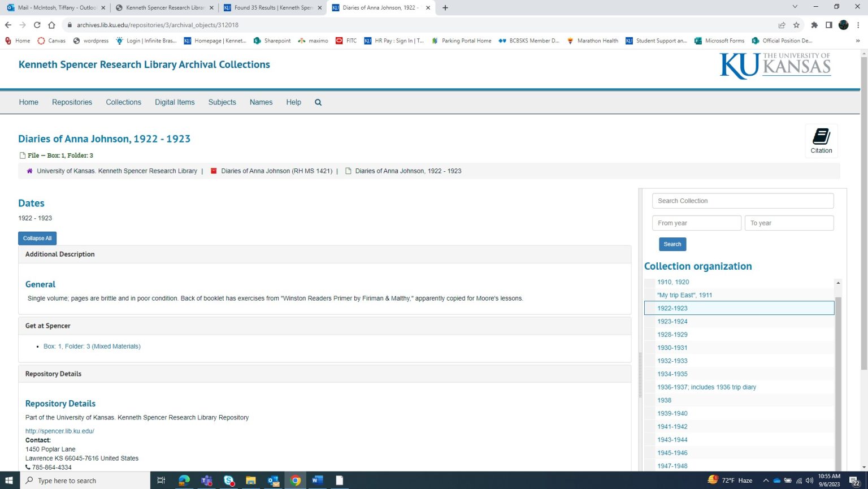
Task: Click the home icon in the breadcrumb trail
Action: [29, 170]
